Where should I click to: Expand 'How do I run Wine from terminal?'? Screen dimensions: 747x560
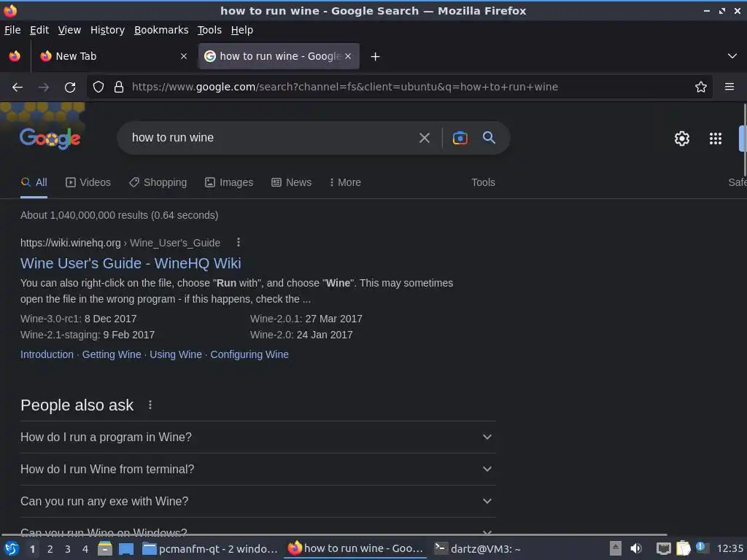[258, 469]
